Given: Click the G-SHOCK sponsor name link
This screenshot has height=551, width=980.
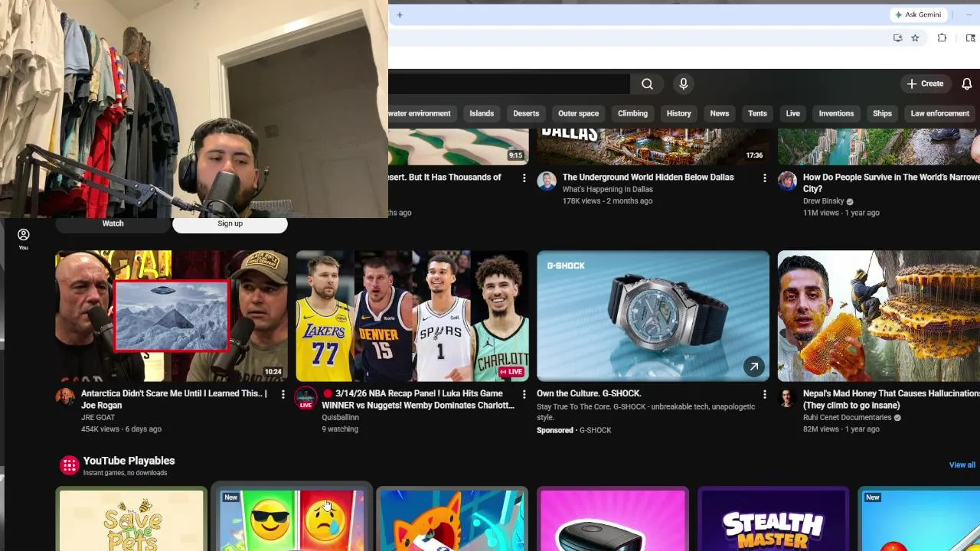Looking at the screenshot, I should tap(595, 430).
